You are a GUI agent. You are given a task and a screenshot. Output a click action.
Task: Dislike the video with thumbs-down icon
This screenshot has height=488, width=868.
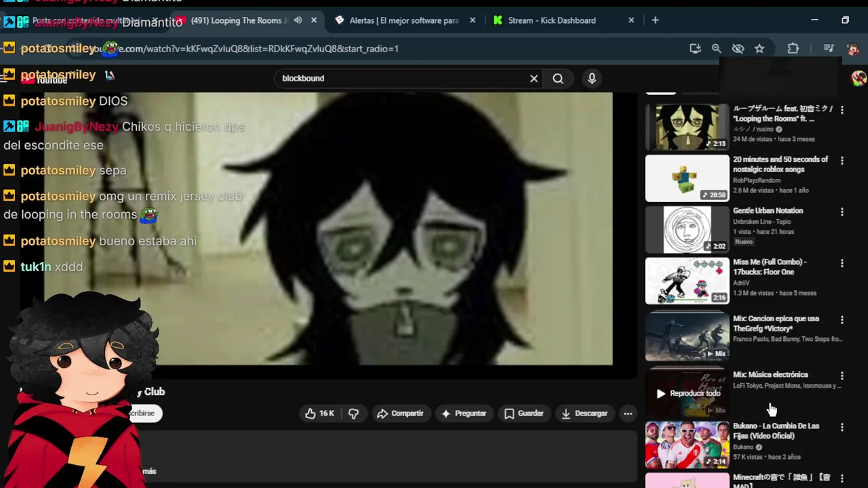[x=353, y=413]
